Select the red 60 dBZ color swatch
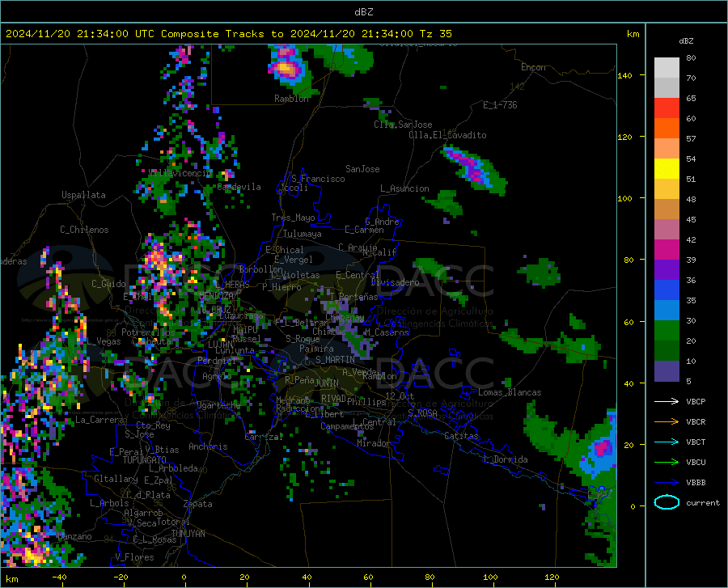The width and height of the screenshot is (728, 588). [667, 108]
